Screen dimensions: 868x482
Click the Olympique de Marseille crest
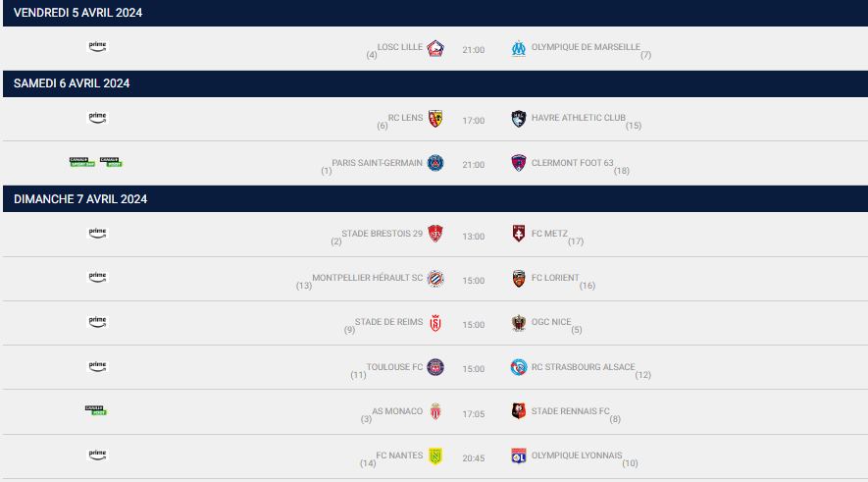519,49
